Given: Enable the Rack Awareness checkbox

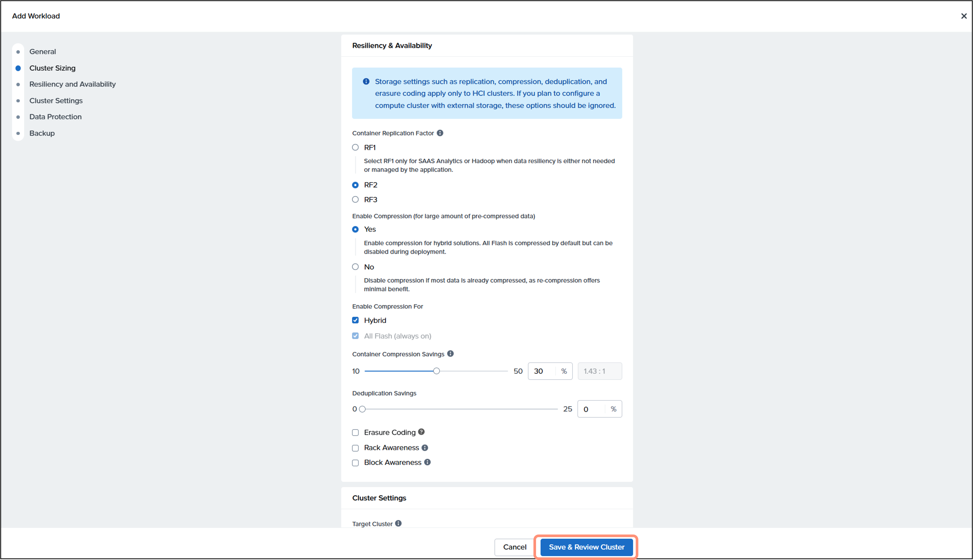Looking at the screenshot, I should pyautogui.click(x=355, y=448).
